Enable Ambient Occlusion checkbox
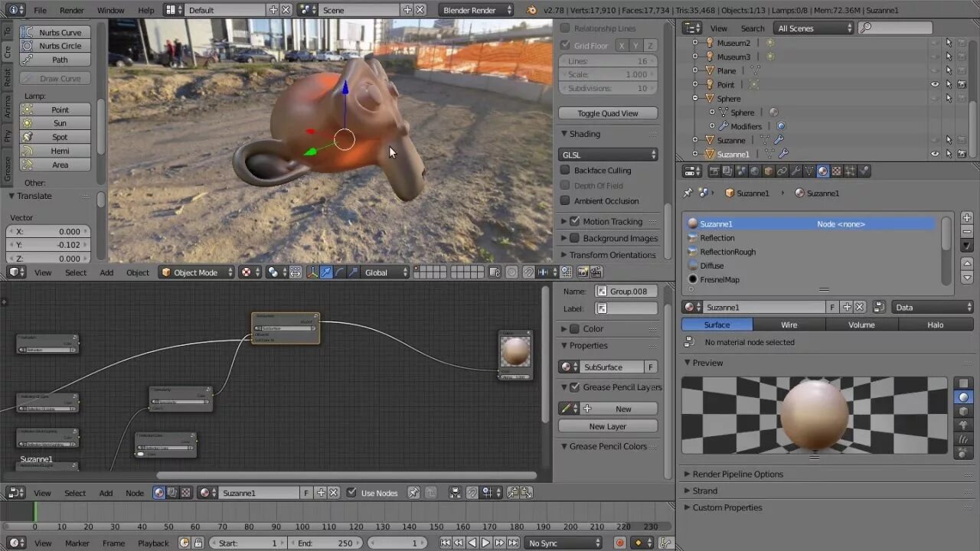This screenshot has width=980, height=551. 565,201
